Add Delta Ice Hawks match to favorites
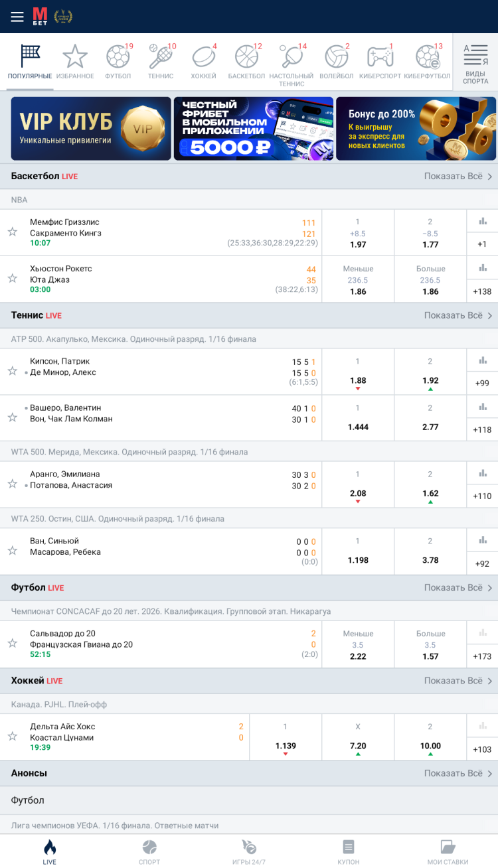The height and width of the screenshot is (868, 498). [12, 736]
